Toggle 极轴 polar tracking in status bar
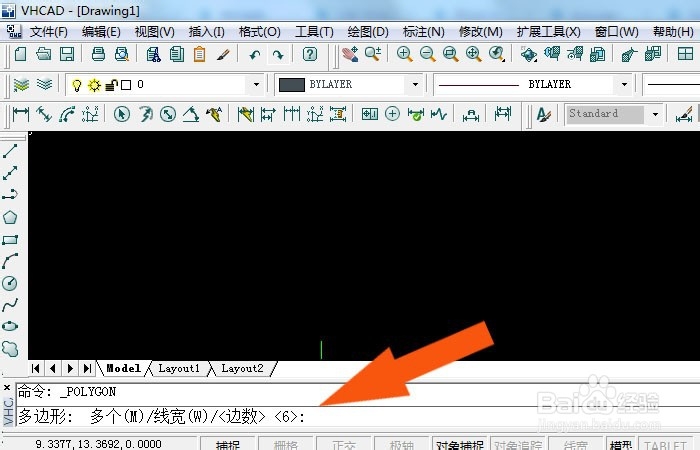This screenshot has height=450, width=700. 401,445
